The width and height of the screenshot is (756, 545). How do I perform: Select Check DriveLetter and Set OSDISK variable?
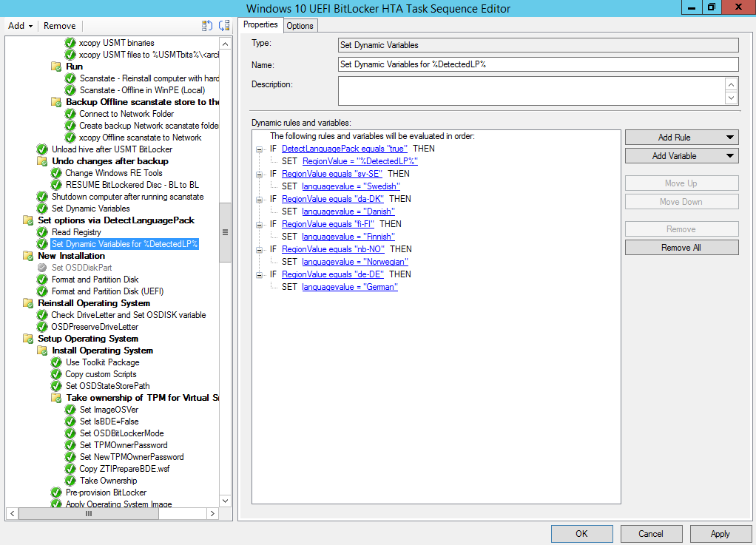(129, 315)
